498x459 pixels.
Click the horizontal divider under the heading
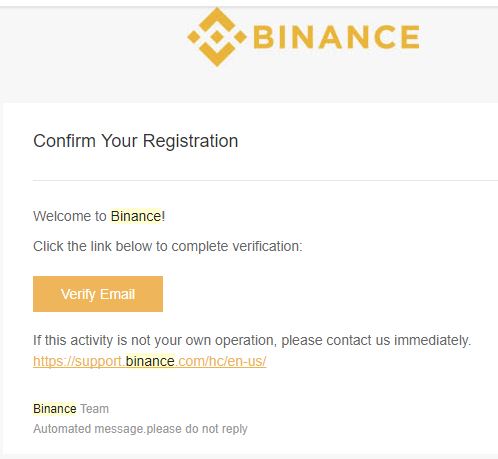point(265,180)
